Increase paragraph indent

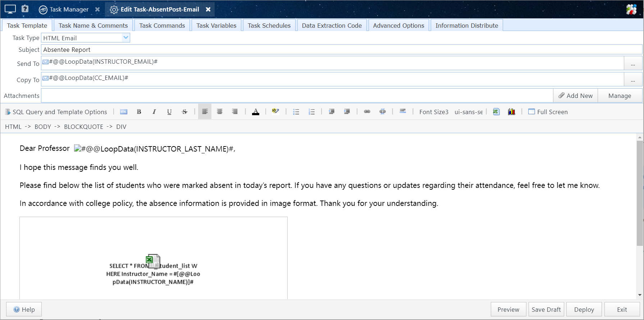[347, 112]
